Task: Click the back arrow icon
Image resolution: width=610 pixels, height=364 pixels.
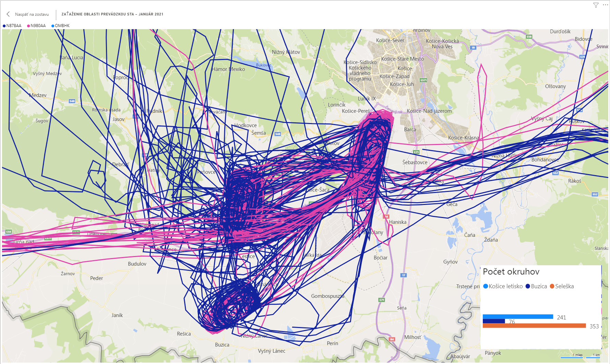Action: [8, 14]
